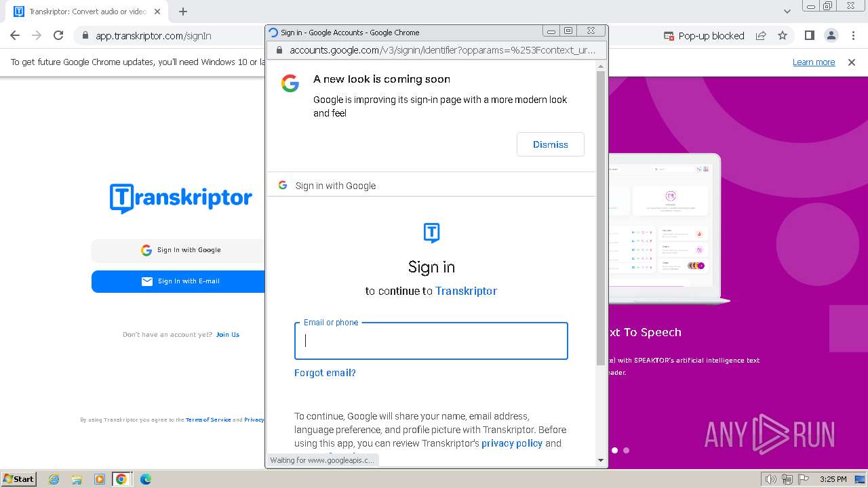Expand the tab search chevron
This screenshot has width=868, height=488.
click(787, 12)
